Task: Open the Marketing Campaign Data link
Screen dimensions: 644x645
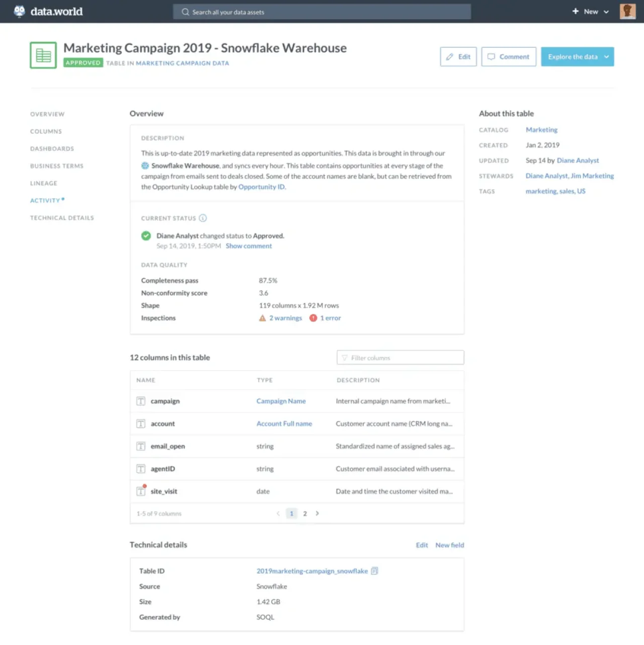Action: click(x=182, y=63)
